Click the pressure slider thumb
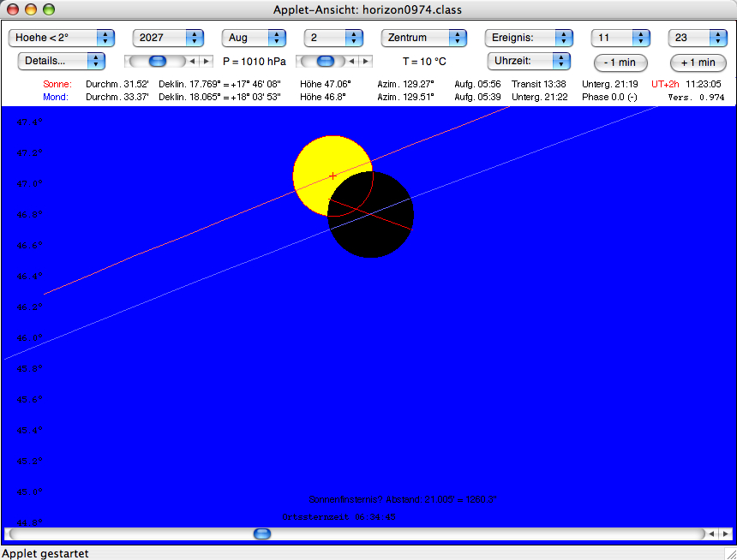This screenshot has height=560, width=737. [x=158, y=61]
